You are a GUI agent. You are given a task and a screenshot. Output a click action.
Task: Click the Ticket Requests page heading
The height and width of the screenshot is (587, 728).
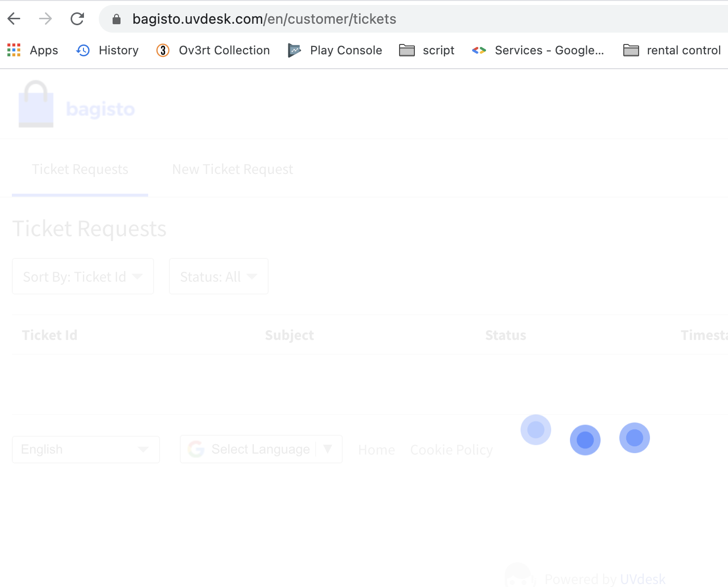89,229
